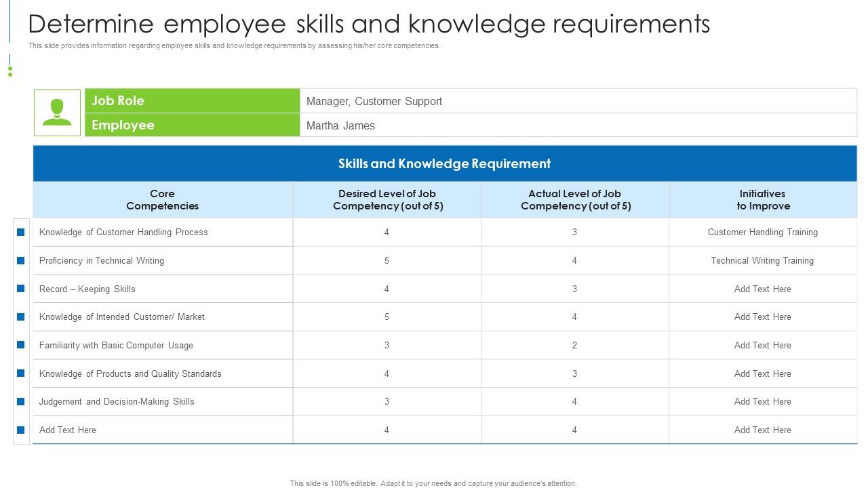
Task: Click desired level 3 for Judgement and Decision-Making
Action: [387, 401]
